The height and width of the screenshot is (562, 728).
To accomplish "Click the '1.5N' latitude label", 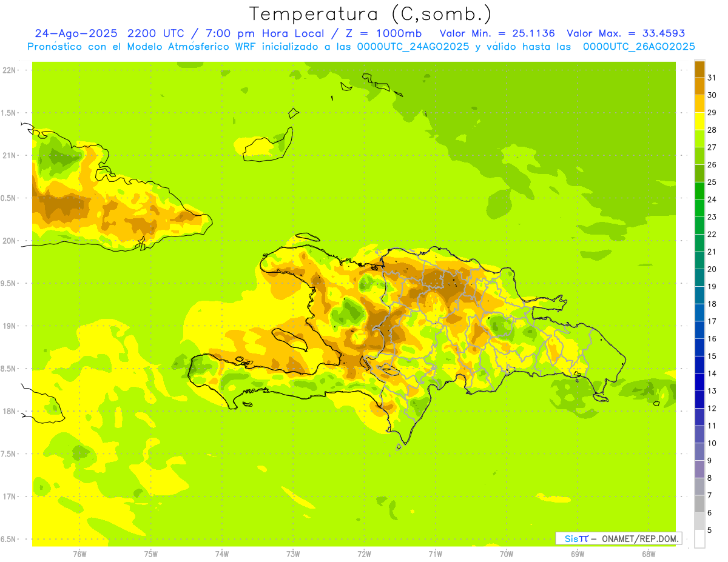I will pos(9,113).
